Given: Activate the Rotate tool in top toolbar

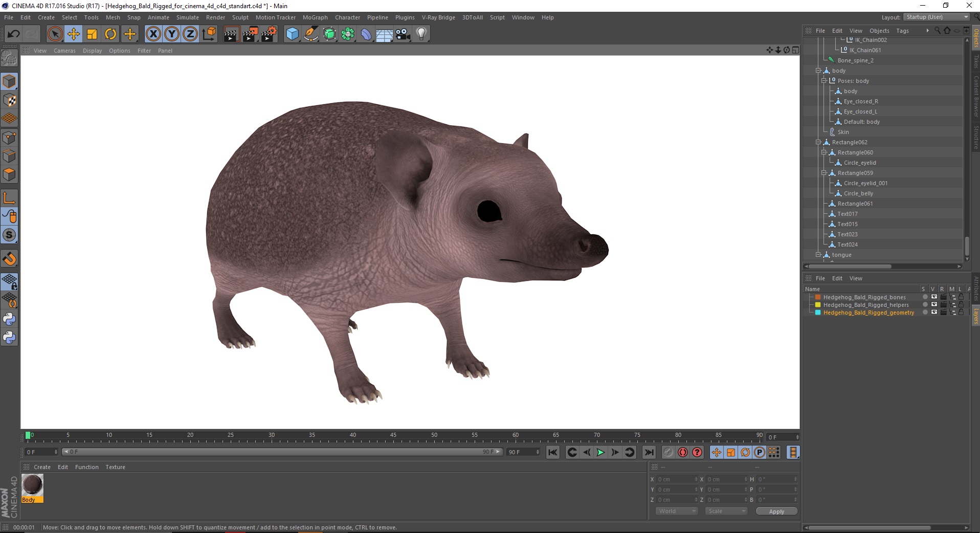Looking at the screenshot, I should pos(110,34).
